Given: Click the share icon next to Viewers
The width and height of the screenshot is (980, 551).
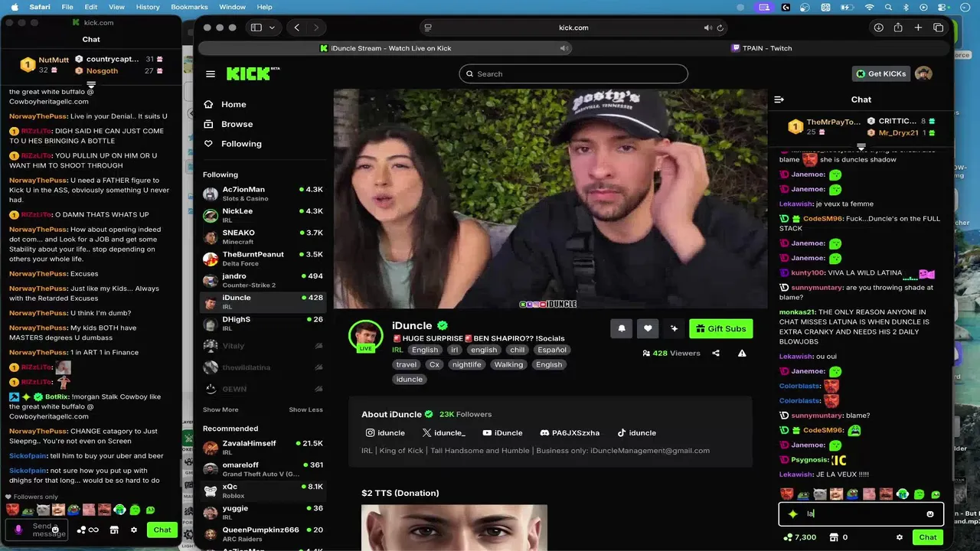Looking at the screenshot, I should tap(716, 353).
